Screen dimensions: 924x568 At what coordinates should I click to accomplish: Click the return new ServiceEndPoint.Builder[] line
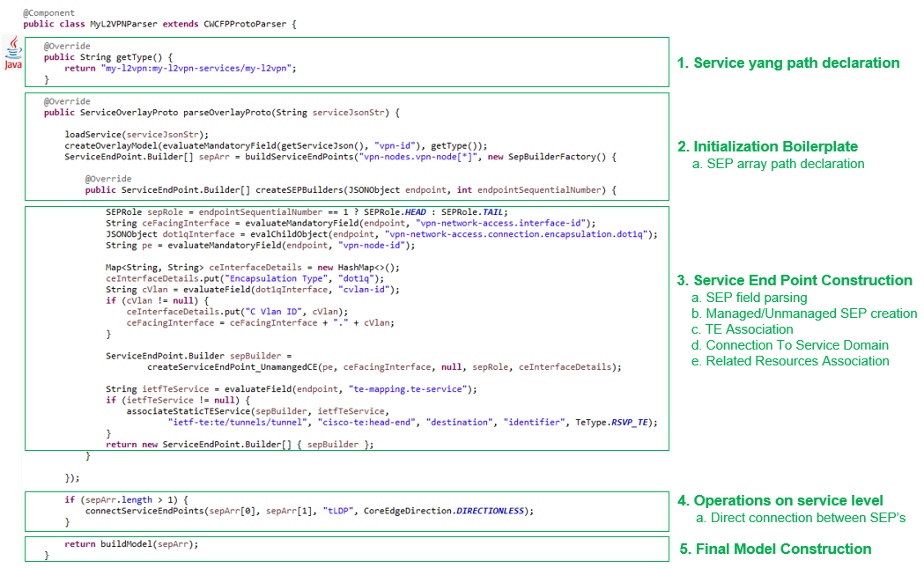[240, 445]
